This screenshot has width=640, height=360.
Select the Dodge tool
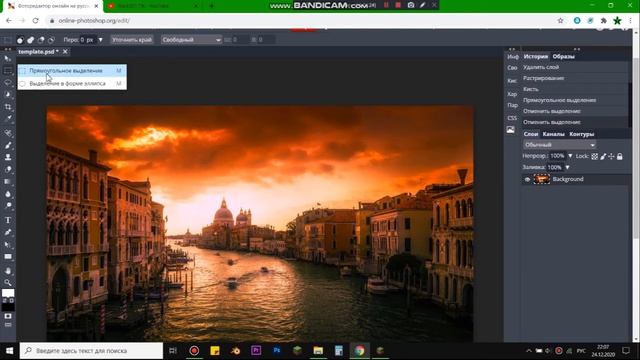(8, 205)
